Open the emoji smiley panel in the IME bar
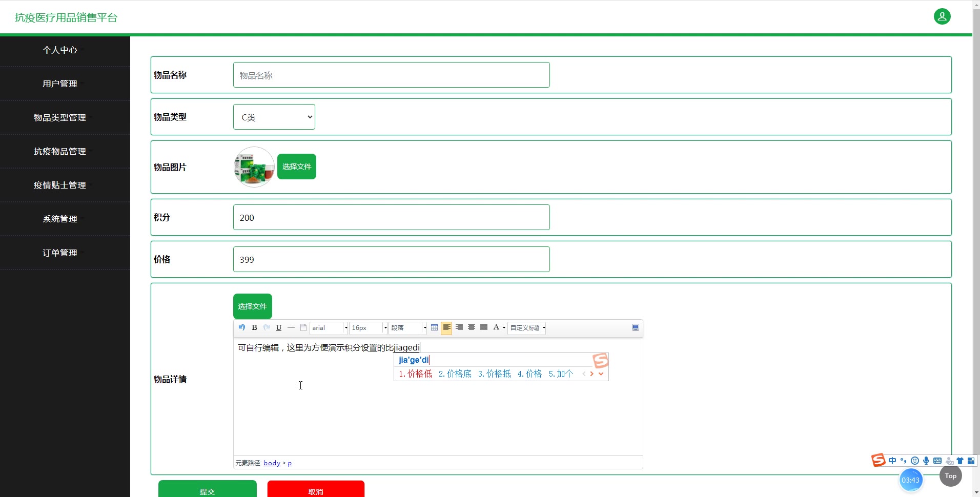The image size is (980, 497). pos(915,461)
